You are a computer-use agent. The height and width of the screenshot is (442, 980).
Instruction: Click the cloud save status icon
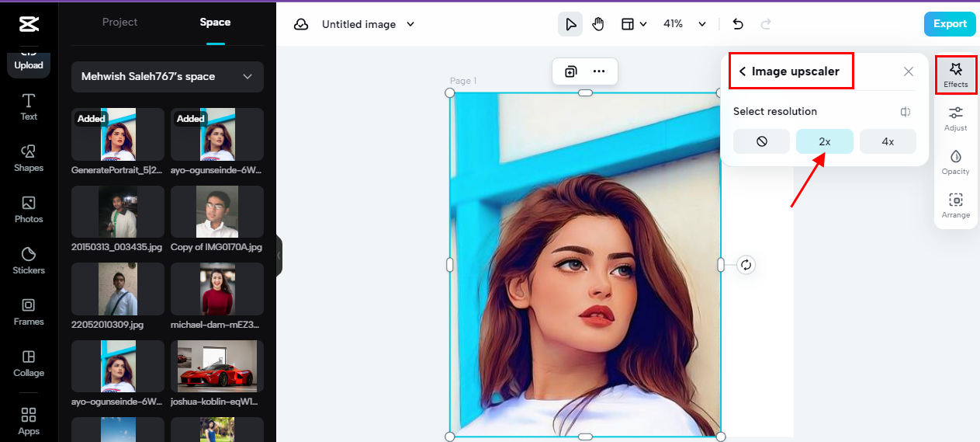point(301,24)
